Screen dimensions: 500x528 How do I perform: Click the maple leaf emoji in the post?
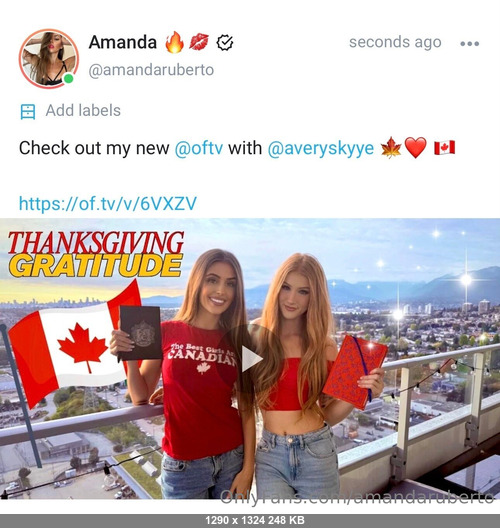(391, 147)
